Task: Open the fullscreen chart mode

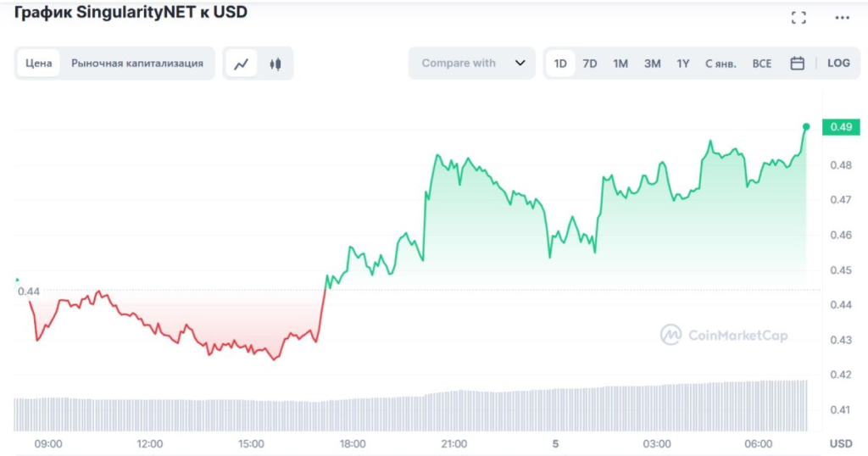Action: (798, 18)
